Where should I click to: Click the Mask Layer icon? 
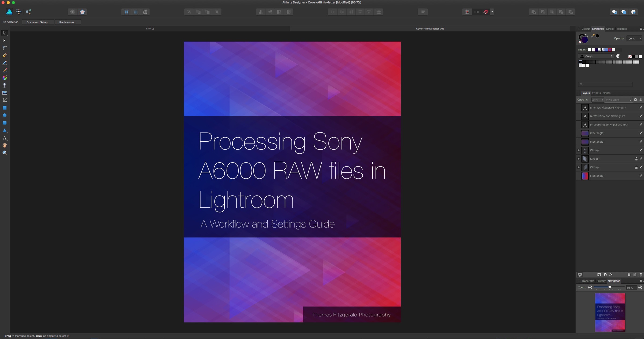coord(599,275)
